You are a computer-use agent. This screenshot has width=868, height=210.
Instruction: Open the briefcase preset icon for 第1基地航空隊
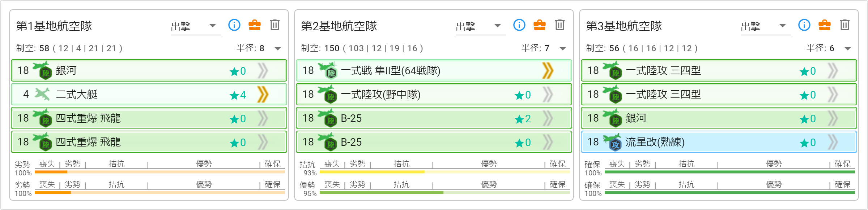tap(255, 25)
